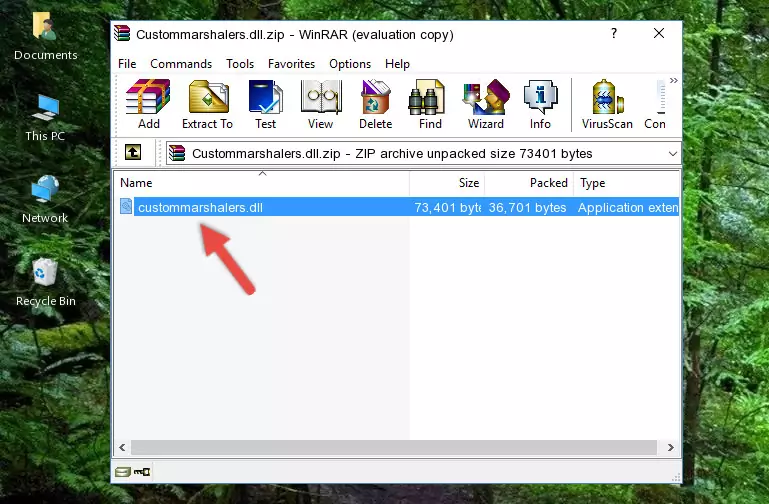Viewport: 769px width, 504px height.
Task: Run VirusScan on the archive
Action: pyautogui.click(x=607, y=104)
